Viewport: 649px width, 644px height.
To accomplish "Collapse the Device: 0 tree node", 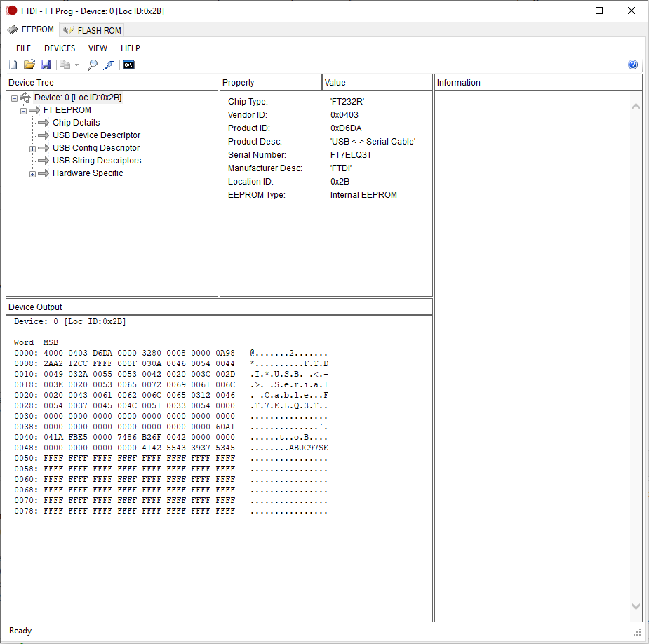I will 14,98.
